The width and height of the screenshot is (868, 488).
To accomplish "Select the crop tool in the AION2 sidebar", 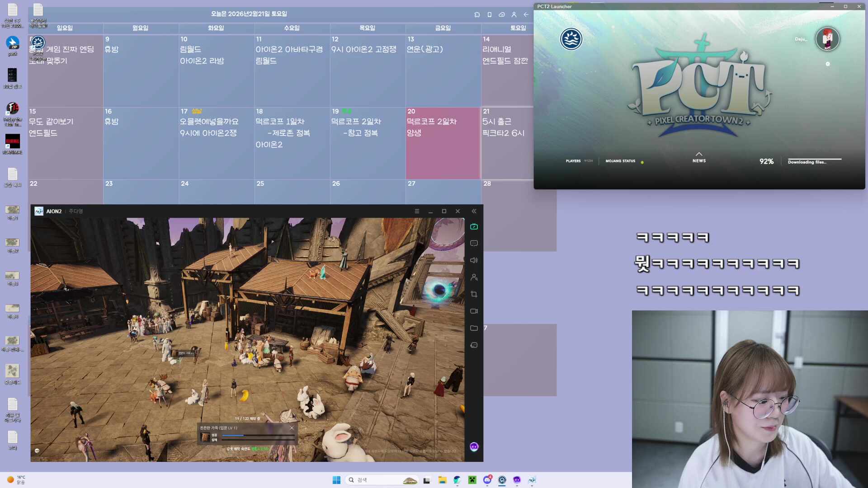I will (473, 294).
